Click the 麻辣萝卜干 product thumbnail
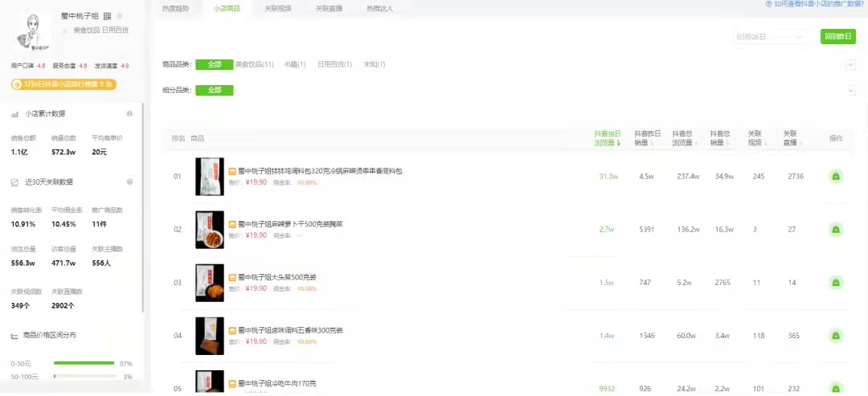Viewport: 868px width, 396px height. [x=209, y=230]
